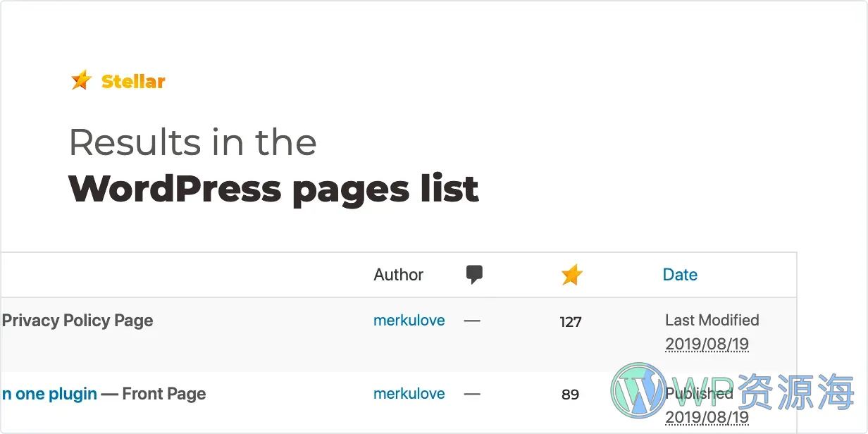This screenshot has height=434, width=868.
Task: Click the comments speech bubble column header
Action: 475,275
